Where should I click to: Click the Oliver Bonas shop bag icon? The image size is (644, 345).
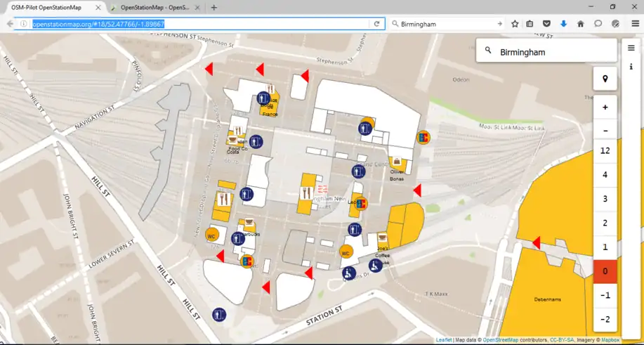click(397, 162)
